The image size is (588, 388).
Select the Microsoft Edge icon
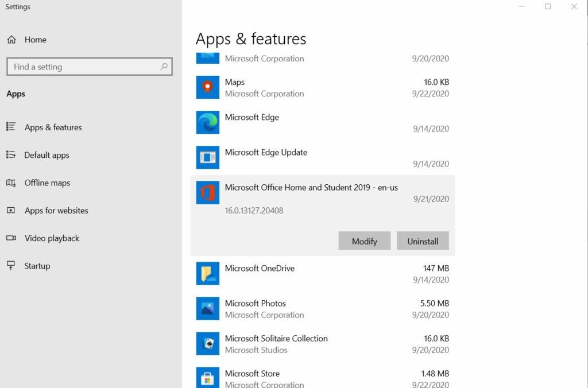(x=207, y=123)
